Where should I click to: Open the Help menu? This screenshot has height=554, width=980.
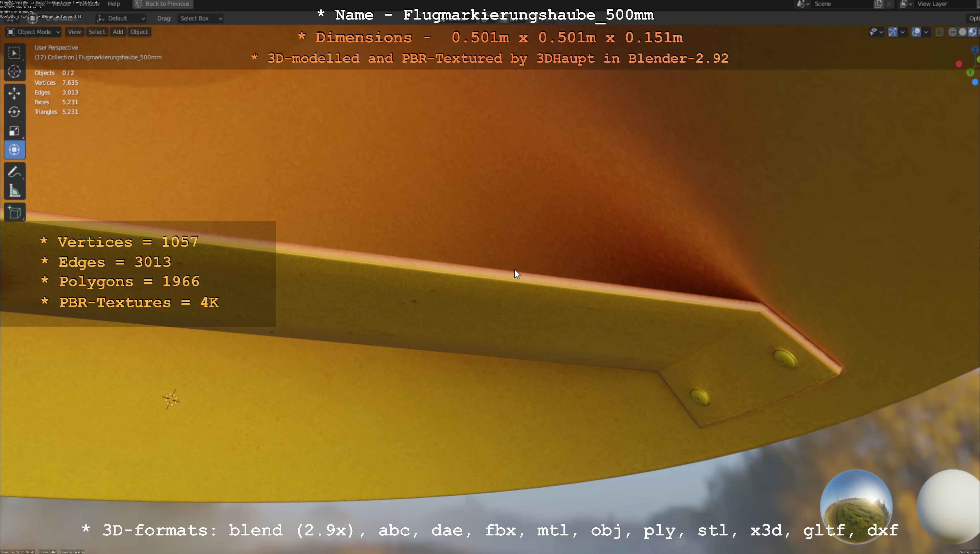[x=114, y=4]
